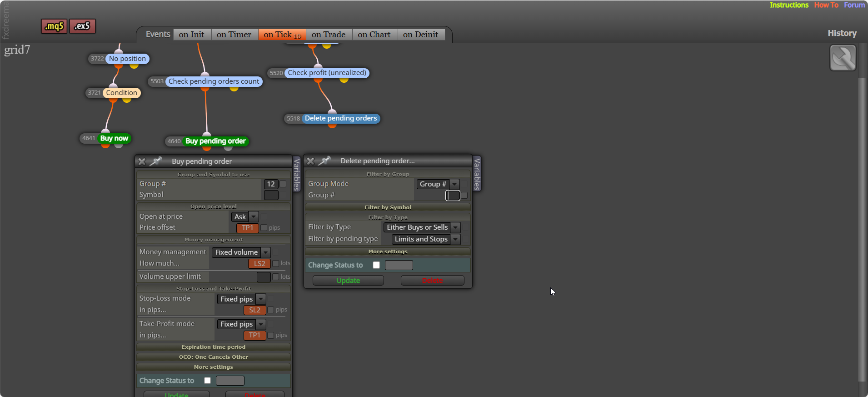Toggle Change Status to checkbox in Buy panel
The image size is (868, 397).
pyautogui.click(x=207, y=381)
